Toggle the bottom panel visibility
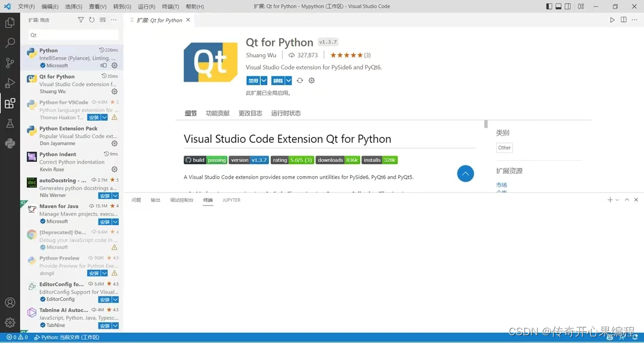This screenshot has height=343, width=644. pyautogui.click(x=559, y=6)
